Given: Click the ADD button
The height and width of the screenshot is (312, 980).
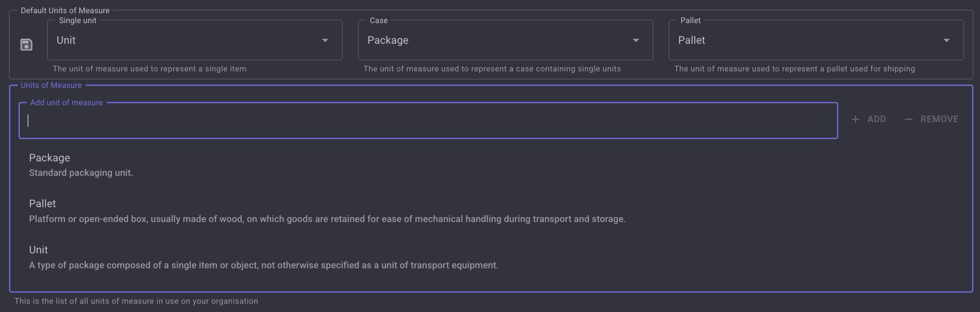Looking at the screenshot, I should [x=869, y=119].
